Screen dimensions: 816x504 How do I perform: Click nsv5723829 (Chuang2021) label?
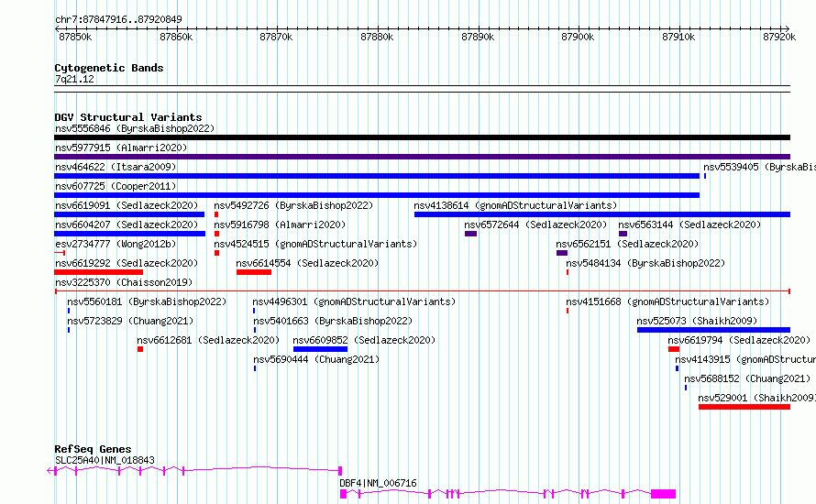pyautogui.click(x=130, y=321)
